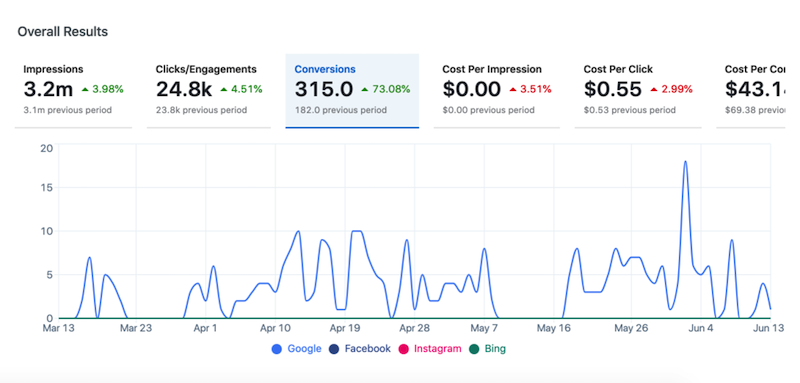Click the y-axis label 20
The image size is (800, 383).
point(46,148)
